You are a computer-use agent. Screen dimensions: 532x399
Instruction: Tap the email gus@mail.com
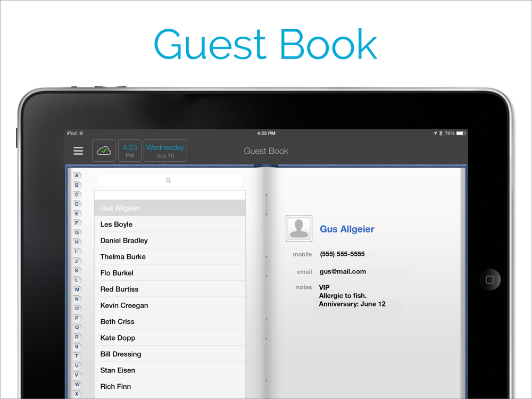[343, 272]
